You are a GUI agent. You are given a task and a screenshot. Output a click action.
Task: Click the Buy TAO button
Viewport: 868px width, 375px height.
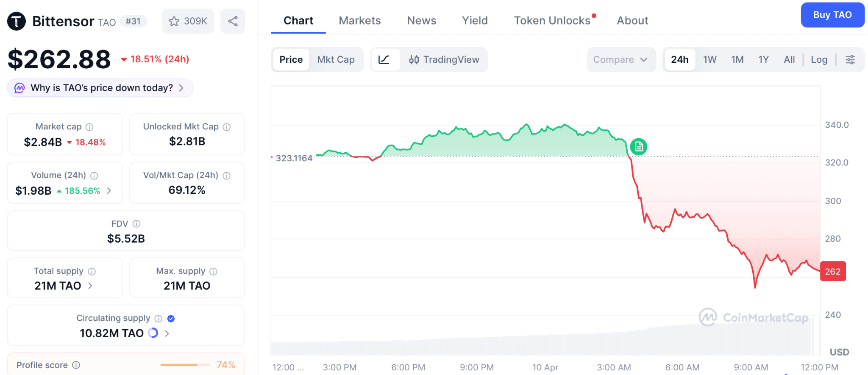[x=832, y=15]
